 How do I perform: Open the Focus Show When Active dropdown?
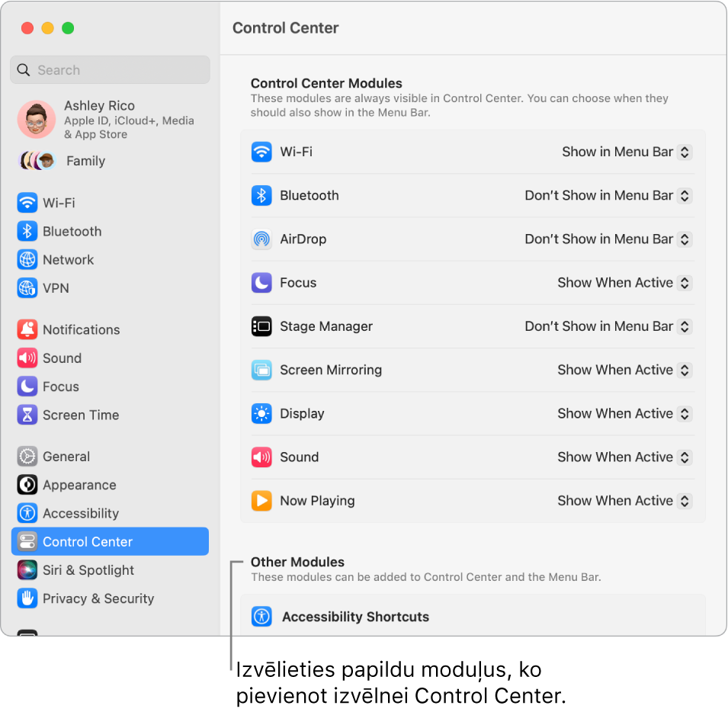point(624,282)
